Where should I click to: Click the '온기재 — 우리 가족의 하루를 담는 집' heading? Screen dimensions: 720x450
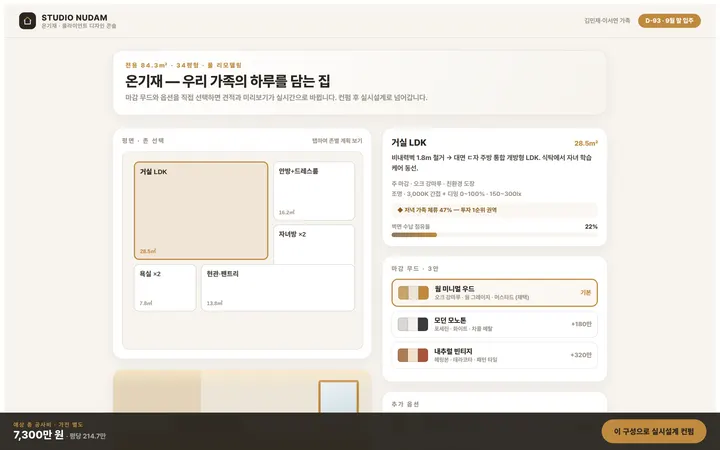(x=228, y=81)
